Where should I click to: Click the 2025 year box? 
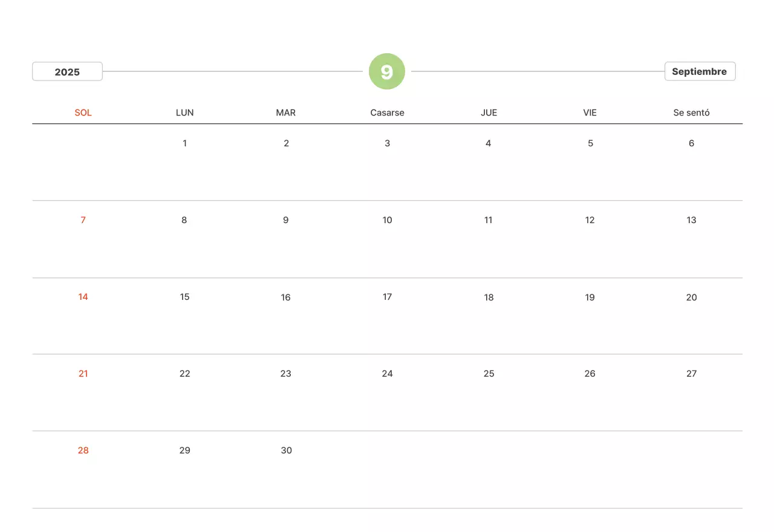pos(67,72)
